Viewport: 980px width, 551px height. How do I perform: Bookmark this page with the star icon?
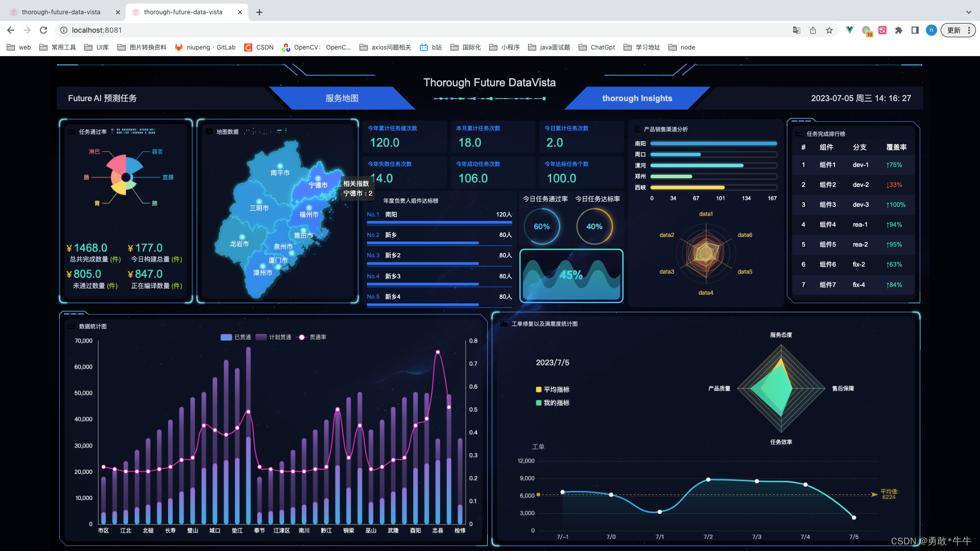point(829,30)
